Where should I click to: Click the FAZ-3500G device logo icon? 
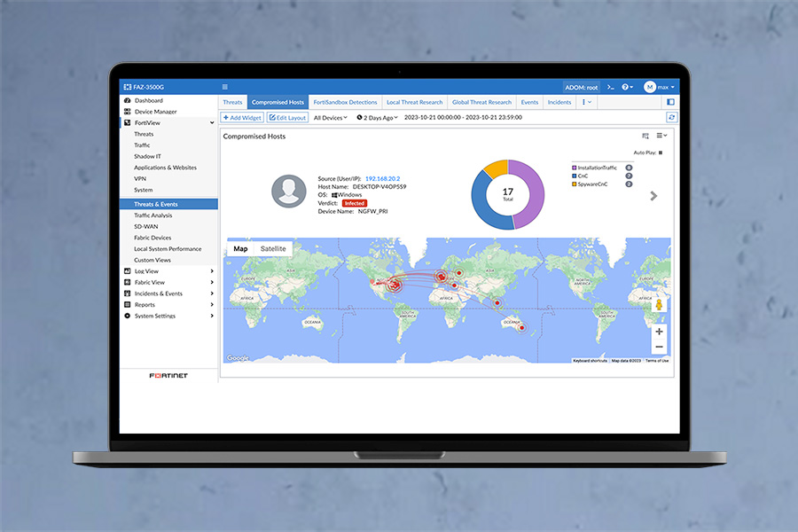pyautogui.click(x=127, y=87)
